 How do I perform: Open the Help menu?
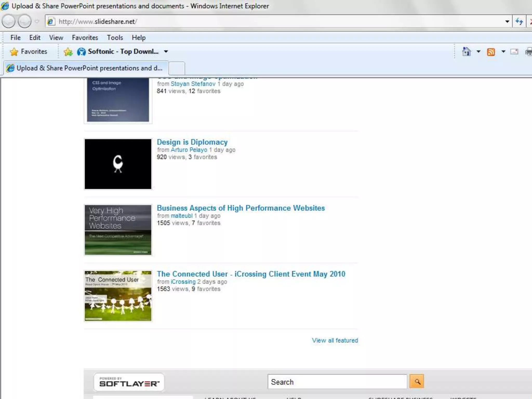138,38
